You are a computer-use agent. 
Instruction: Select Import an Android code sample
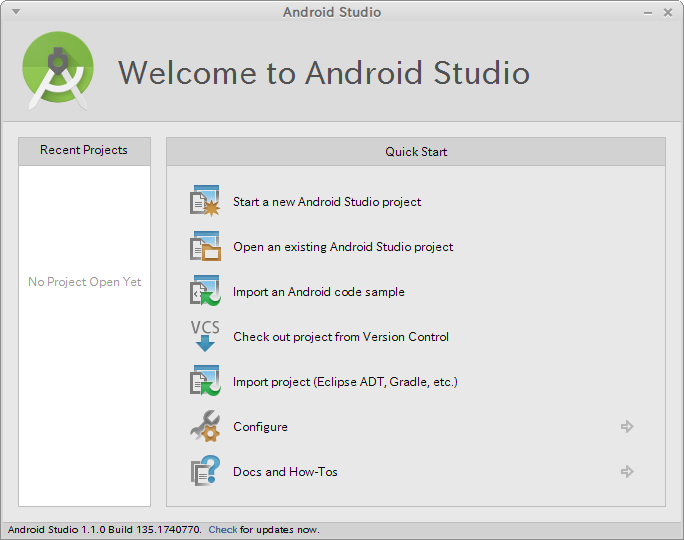[319, 292]
